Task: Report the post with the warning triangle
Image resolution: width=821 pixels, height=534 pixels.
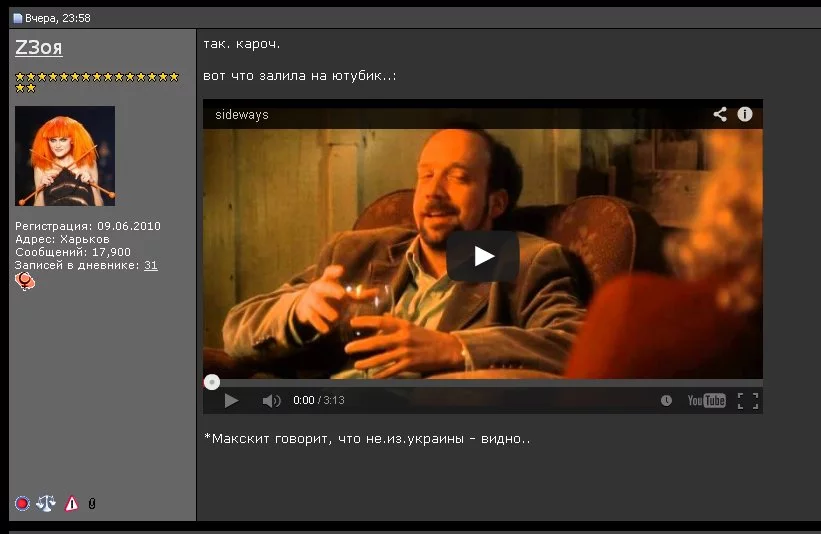Action: coord(71,504)
